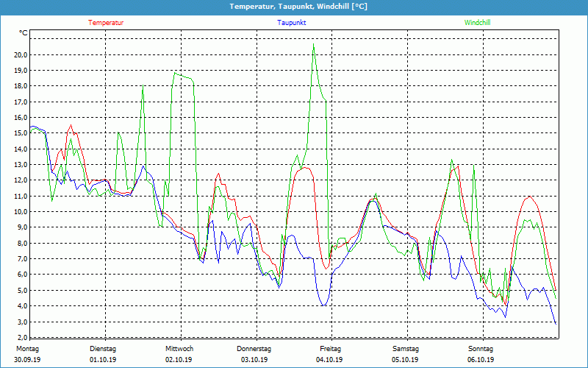Screen dimensions: 588x368
Task: Click the Donnerstag day label
Action: [254, 349]
